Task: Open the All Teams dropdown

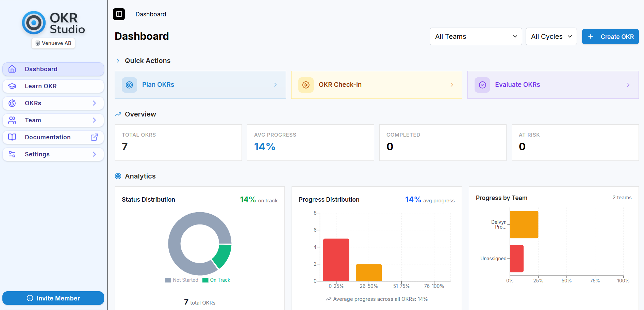Action: tap(476, 36)
